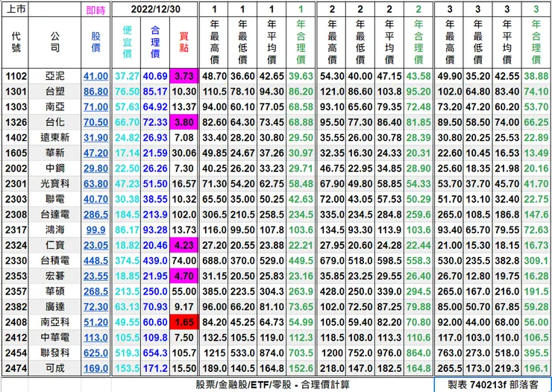Viewport: 552px width, 392px height.
Task: Select stock code 2408
Action: 16,322
